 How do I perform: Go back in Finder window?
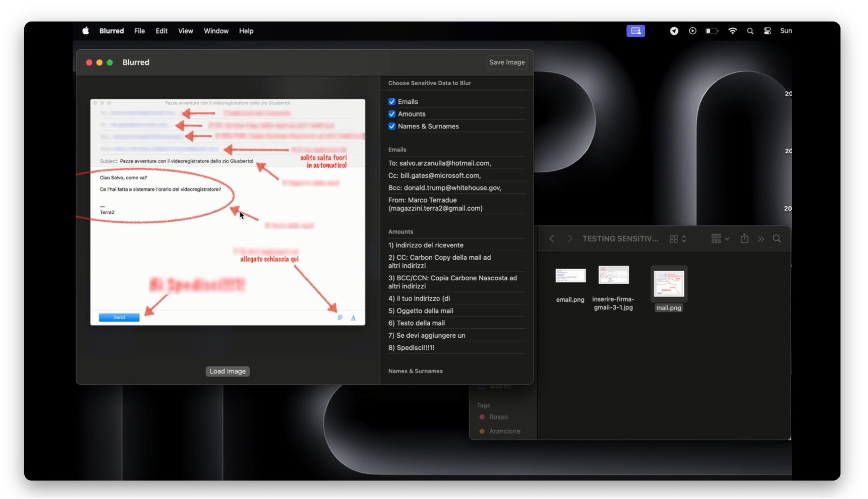point(552,239)
